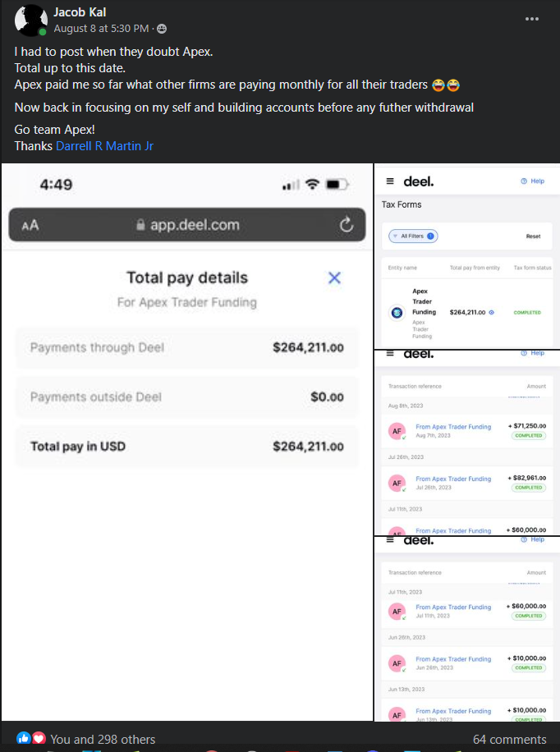
Task: Open the post timestamp August 8 at 5:30 PM
Action: 101,29
